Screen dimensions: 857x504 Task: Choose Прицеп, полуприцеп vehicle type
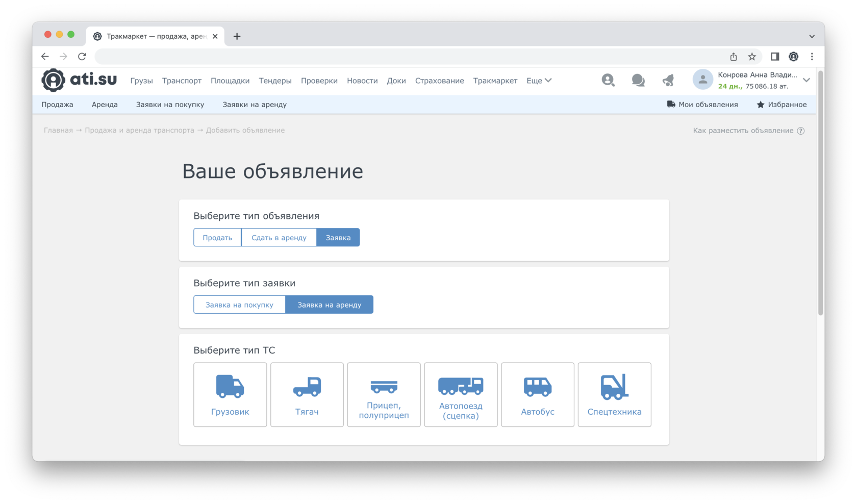click(384, 394)
